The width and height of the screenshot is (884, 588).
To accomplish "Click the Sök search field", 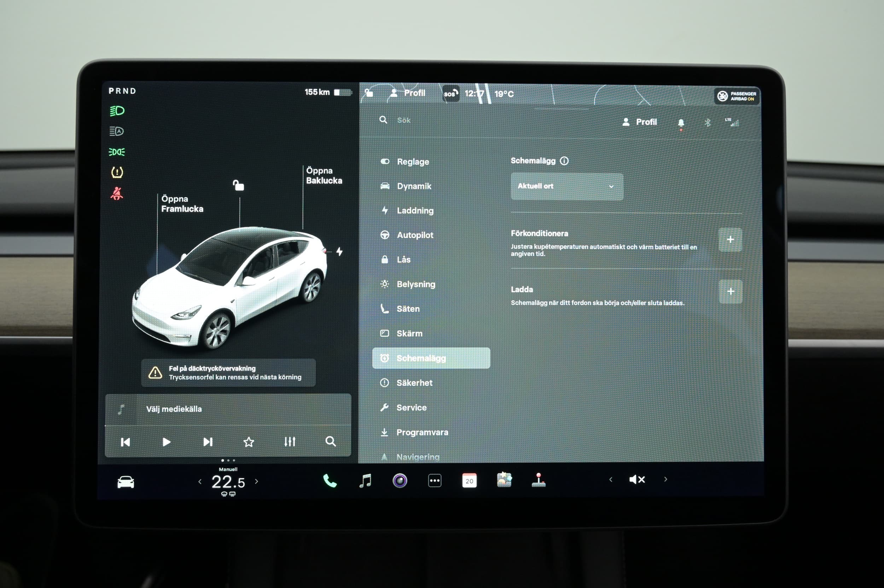I will tap(403, 120).
